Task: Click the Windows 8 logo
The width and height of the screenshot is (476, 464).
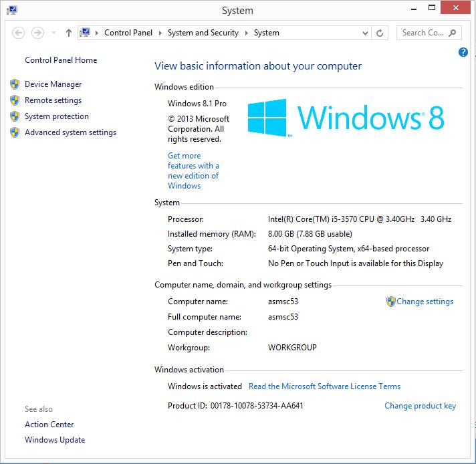Action: pyautogui.click(x=346, y=118)
